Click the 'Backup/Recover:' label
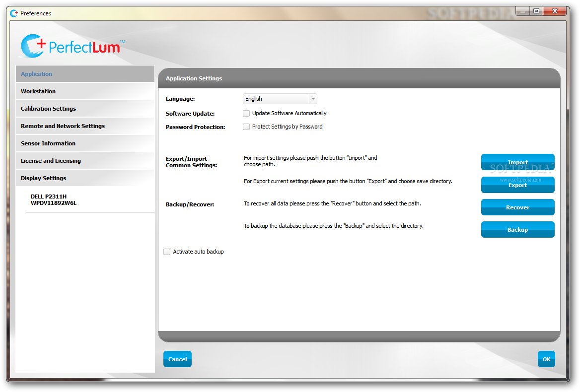The image size is (580, 392). click(x=190, y=204)
